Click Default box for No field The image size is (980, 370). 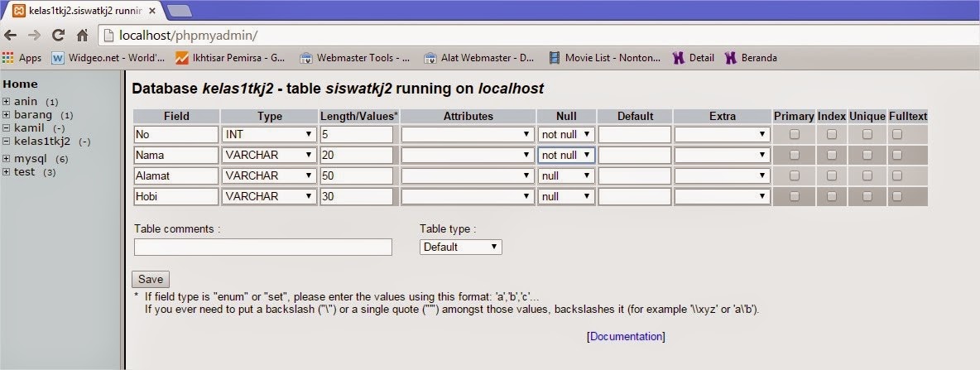(634, 134)
